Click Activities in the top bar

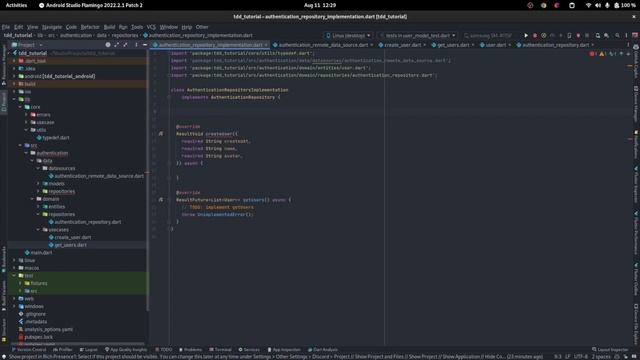[x=16, y=5]
